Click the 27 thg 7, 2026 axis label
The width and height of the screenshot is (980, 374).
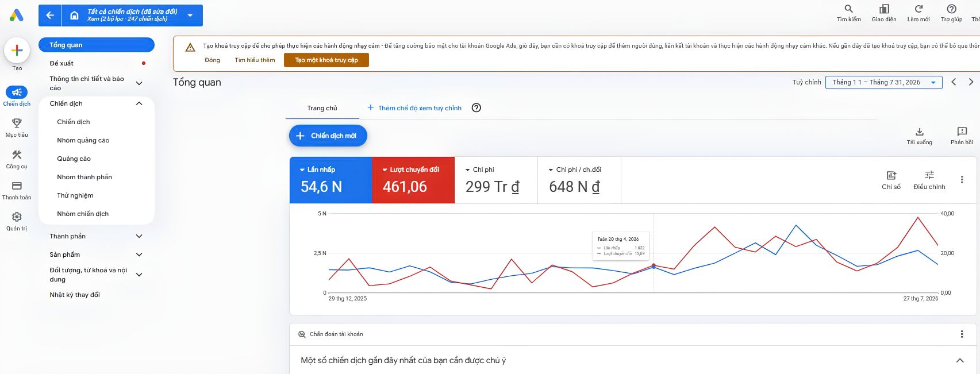(x=921, y=299)
